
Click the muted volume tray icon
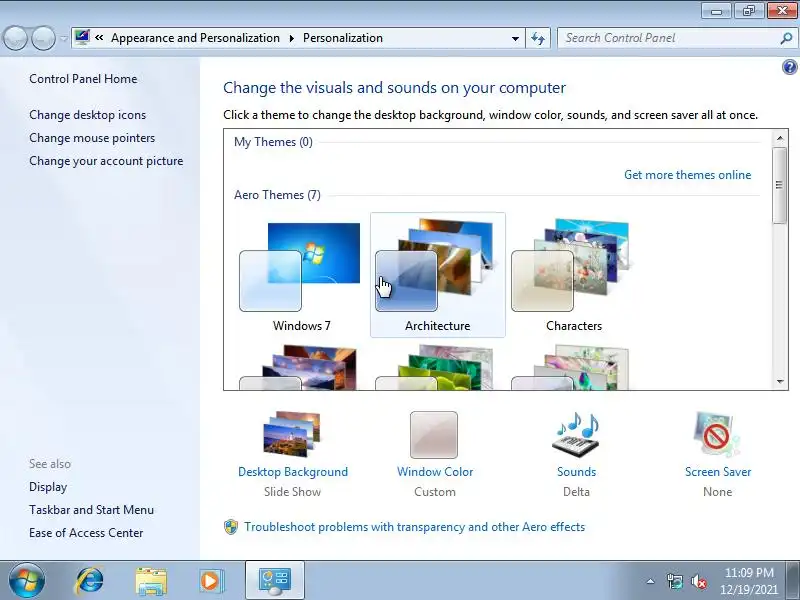click(698, 581)
